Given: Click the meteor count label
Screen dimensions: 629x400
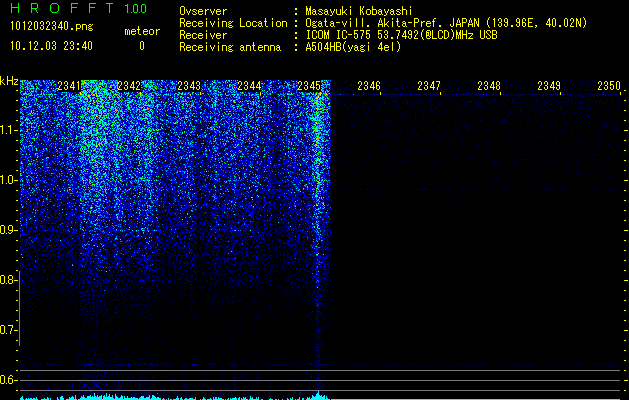Looking at the screenshot, I should click(142, 31).
